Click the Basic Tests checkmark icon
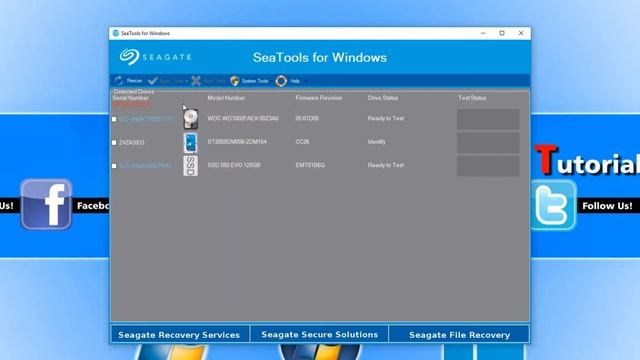640x360 pixels. tap(153, 81)
